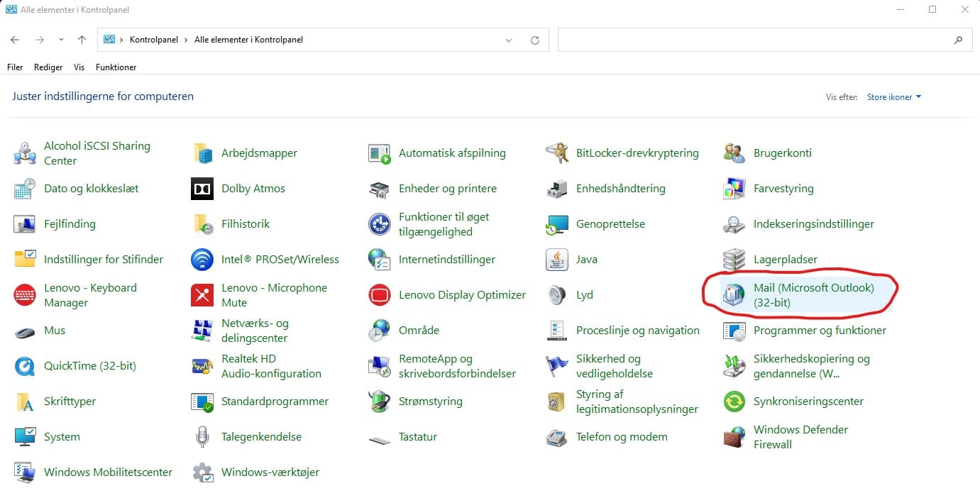Click the Lyd speaker icon

(x=557, y=295)
